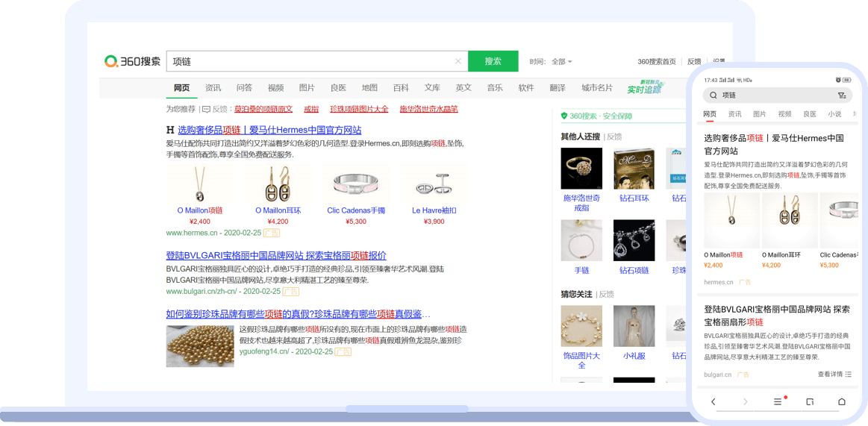This screenshot has width=868, height=426.
Task: Switch to the 图片 tab on desktop
Action: click(x=307, y=87)
